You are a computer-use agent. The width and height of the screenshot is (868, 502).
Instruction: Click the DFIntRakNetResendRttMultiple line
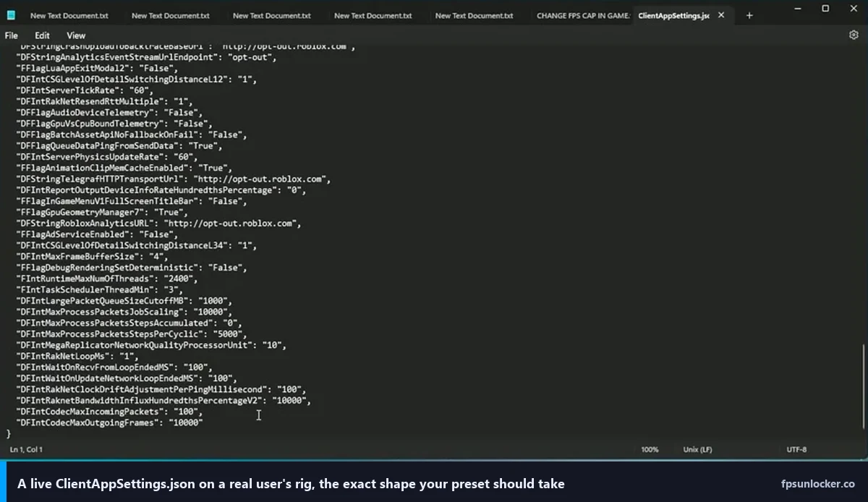(x=104, y=101)
